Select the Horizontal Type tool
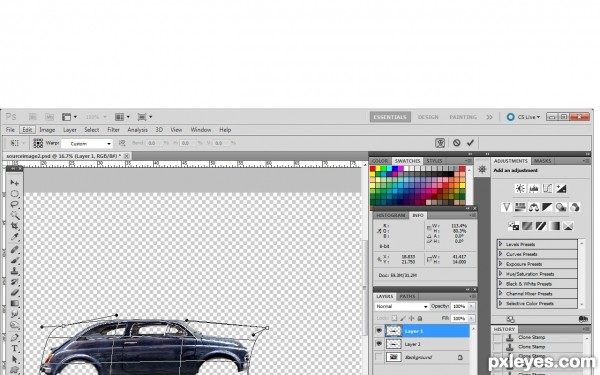Viewport: 600px width, 375px height. click(15, 349)
